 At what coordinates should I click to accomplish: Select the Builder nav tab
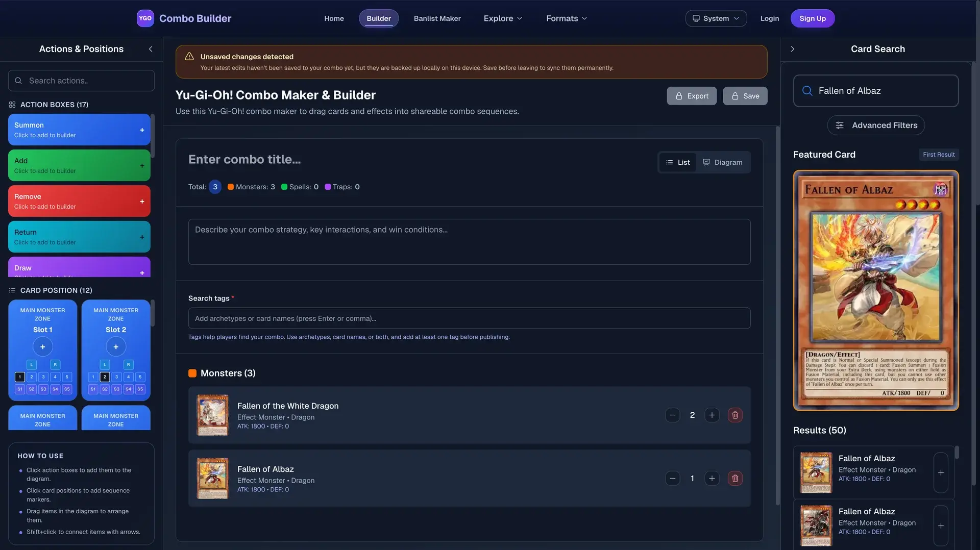click(379, 18)
